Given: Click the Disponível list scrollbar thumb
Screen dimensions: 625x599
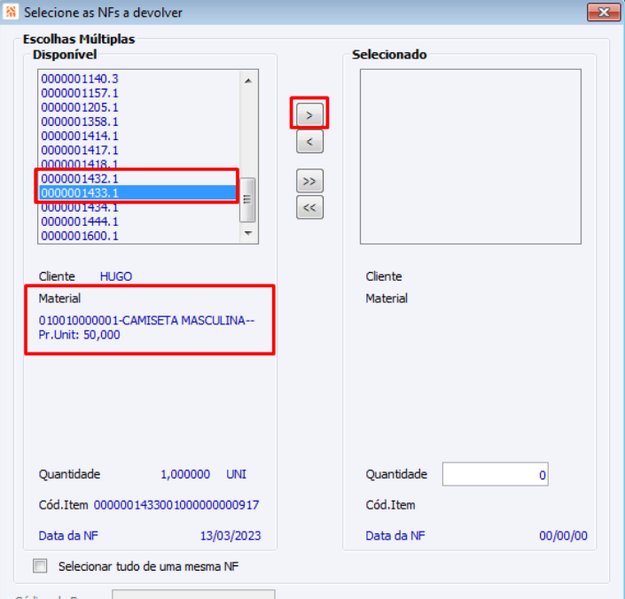Looking at the screenshot, I should click(x=247, y=199).
